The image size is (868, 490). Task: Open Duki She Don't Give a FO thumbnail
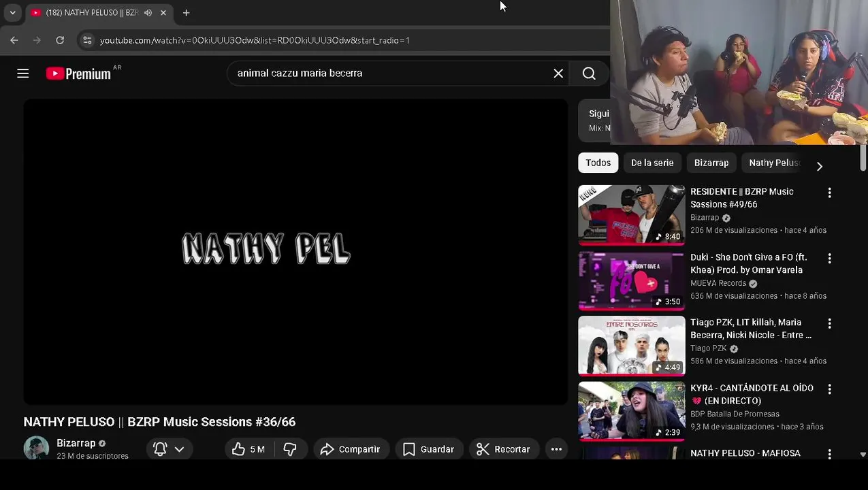tap(632, 280)
